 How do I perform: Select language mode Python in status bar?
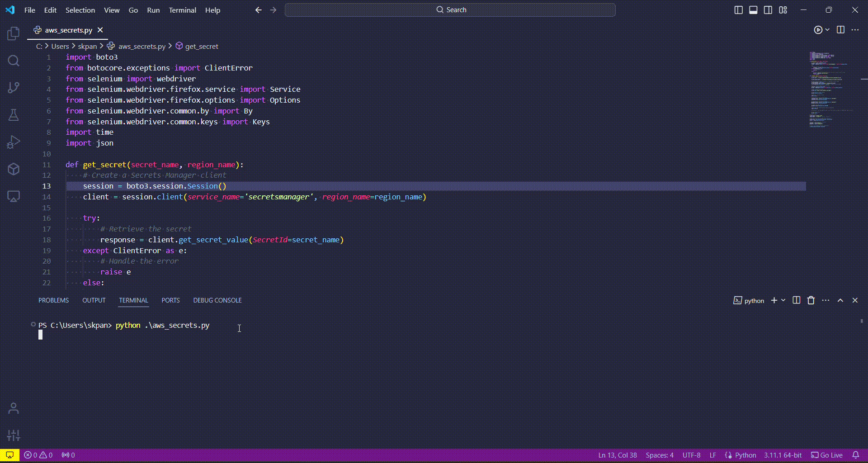click(x=745, y=455)
